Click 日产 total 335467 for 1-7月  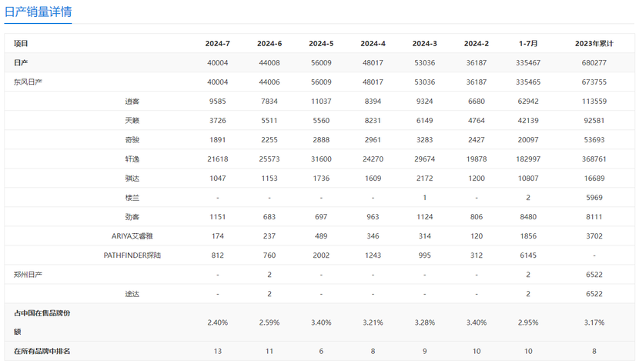coord(528,62)
